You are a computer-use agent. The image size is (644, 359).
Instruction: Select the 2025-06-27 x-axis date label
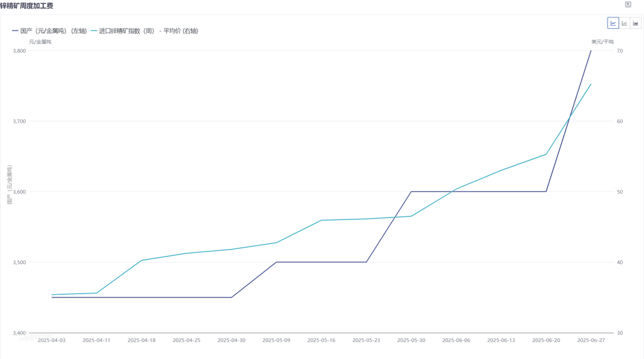coord(591,340)
